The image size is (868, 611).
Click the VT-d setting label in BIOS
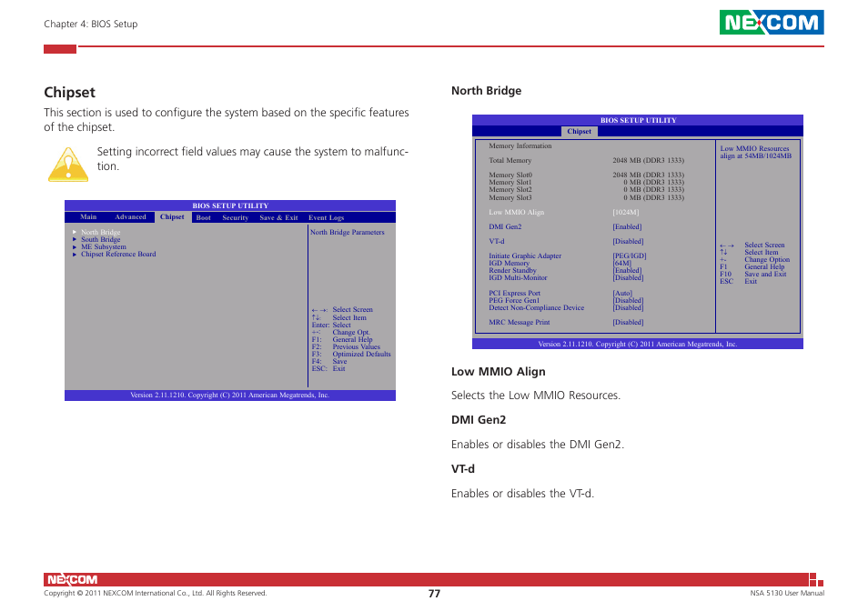[x=497, y=241]
